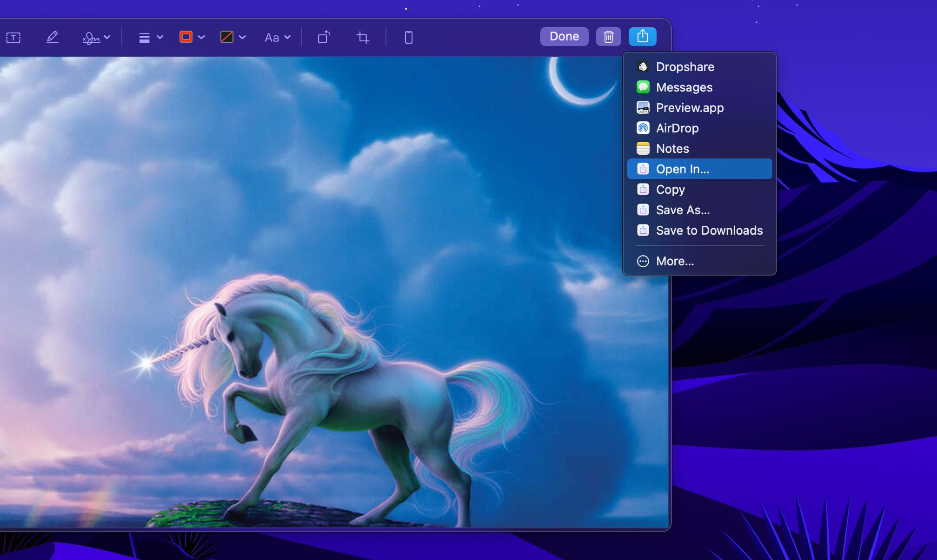The height and width of the screenshot is (560, 937).
Task: Click the rotate image icon
Action: (x=324, y=37)
